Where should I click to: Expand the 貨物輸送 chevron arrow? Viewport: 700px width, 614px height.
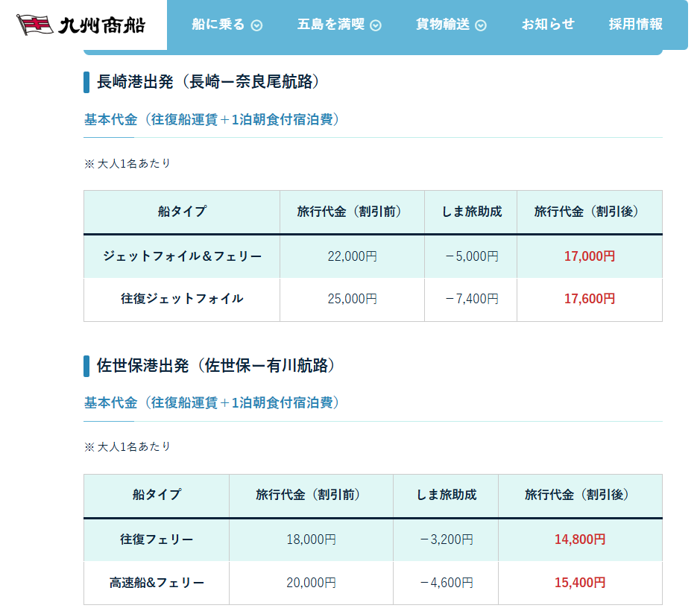[x=481, y=25]
